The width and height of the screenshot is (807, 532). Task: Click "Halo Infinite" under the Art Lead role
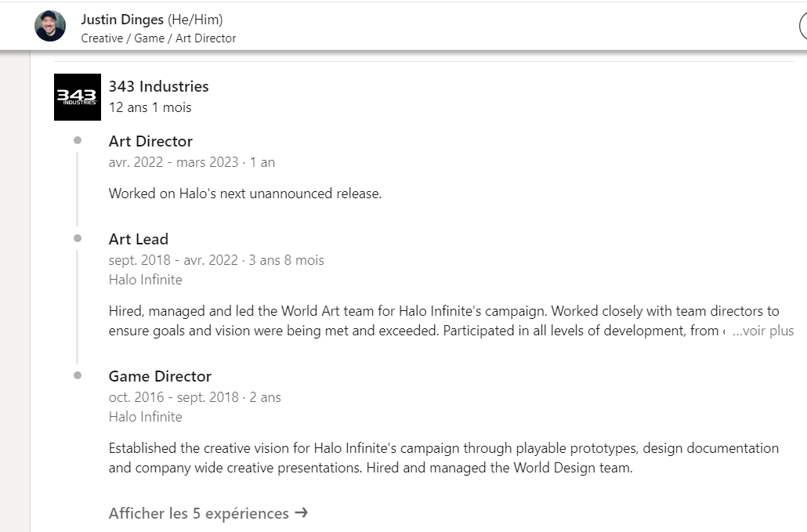click(x=145, y=280)
